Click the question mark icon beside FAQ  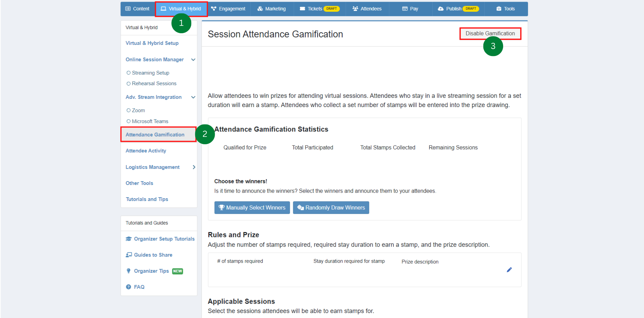(x=129, y=287)
